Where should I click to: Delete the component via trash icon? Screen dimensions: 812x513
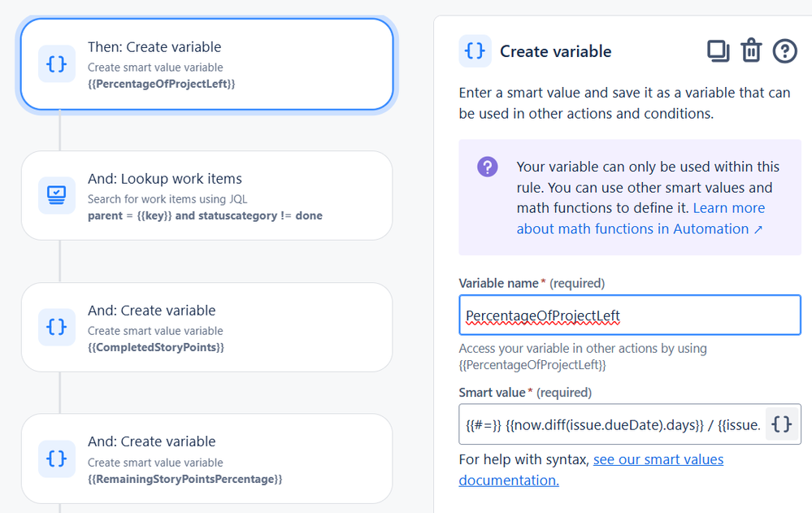(x=751, y=50)
